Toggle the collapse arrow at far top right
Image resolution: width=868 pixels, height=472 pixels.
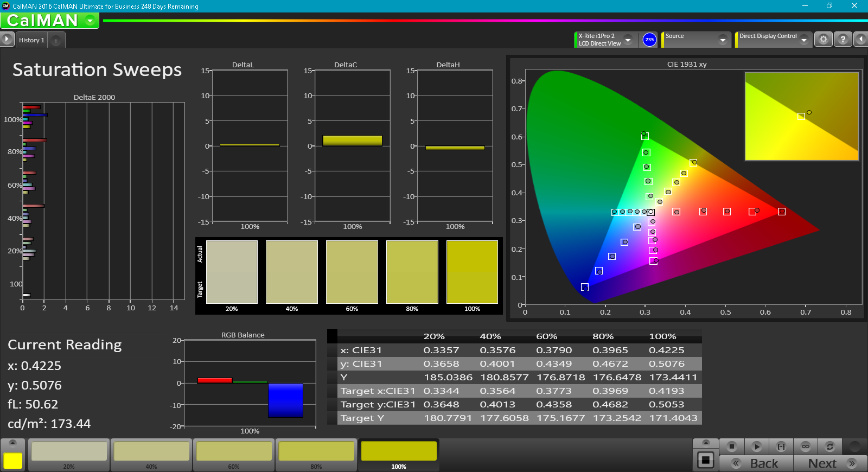(861, 40)
